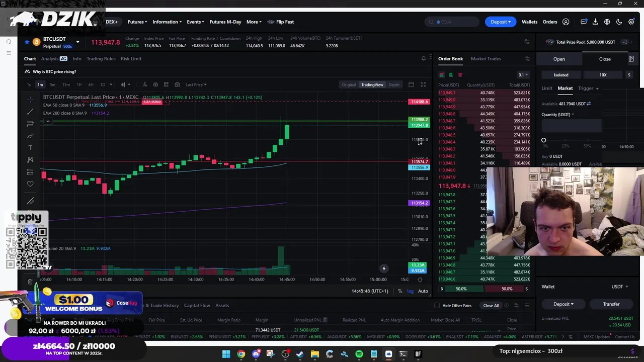Open Google Chrome from the taskbar

point(241,354)
